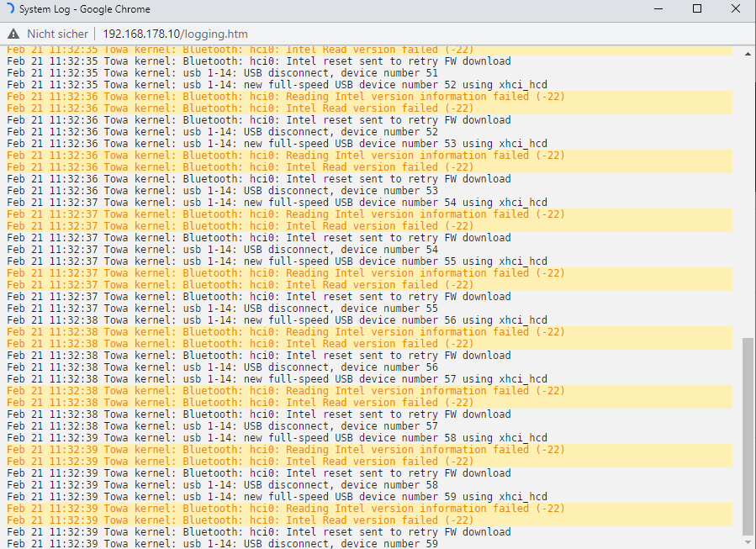The image size is (756, 549).
Task: Click the vertical scrollbar thumb
Action: tap(748, 436)
